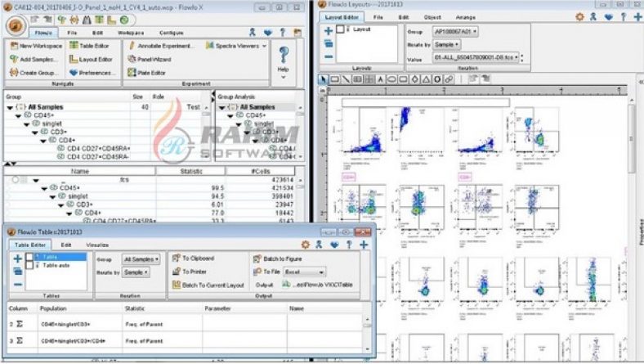Toggle checkbox beside Table auto

29,266
